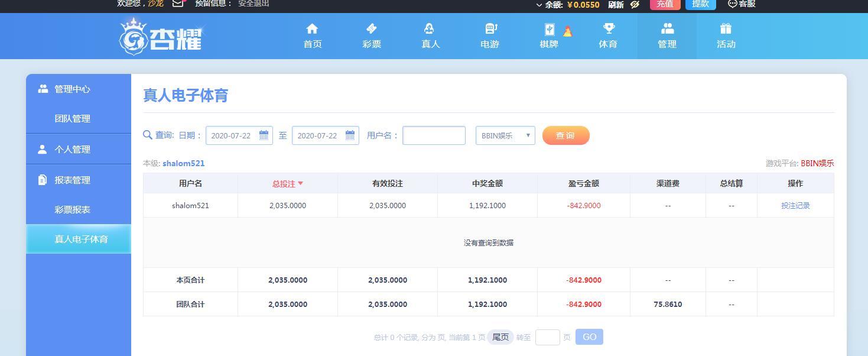Focus the 用户名 input field
This screenshot has height=356, width=868.
[434, 135]
